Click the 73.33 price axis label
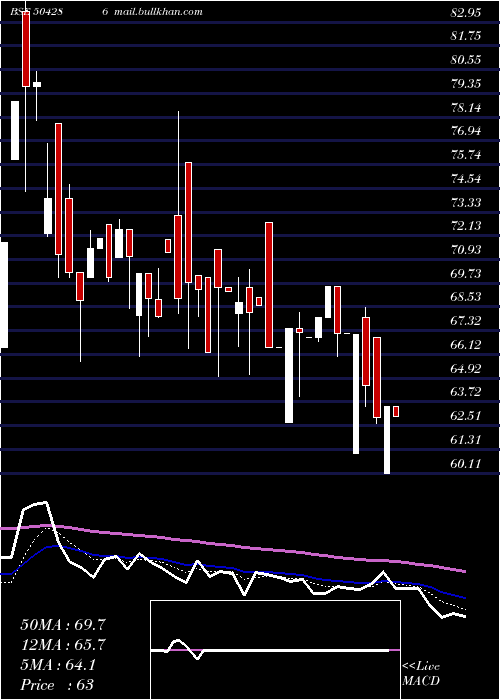Image resolution: width=500 pixels, height=700 pixels. click(466, 203)
